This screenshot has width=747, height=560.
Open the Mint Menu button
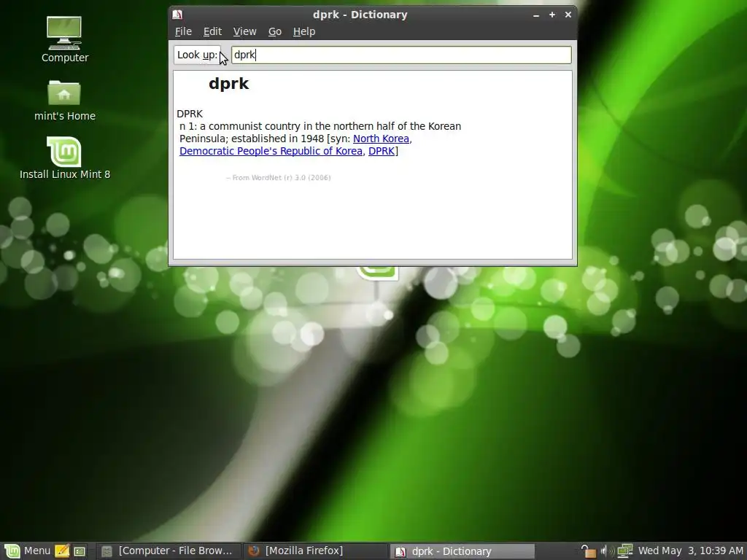pyautogui.click(x=27, y=551)
